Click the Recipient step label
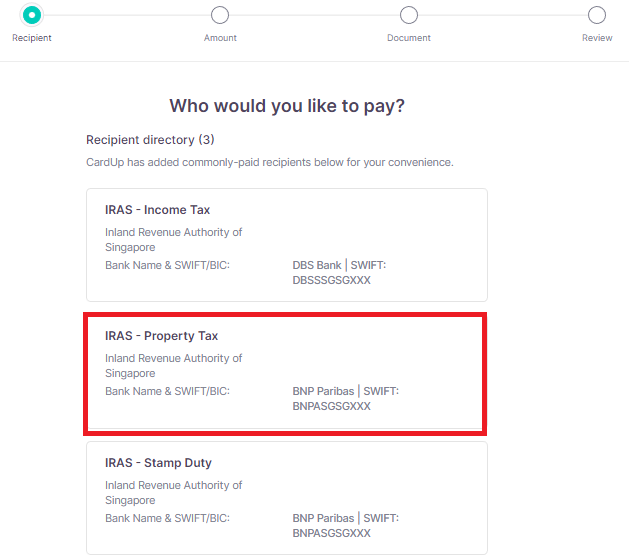This screenshot has width=630, height=559. point(32,38)
